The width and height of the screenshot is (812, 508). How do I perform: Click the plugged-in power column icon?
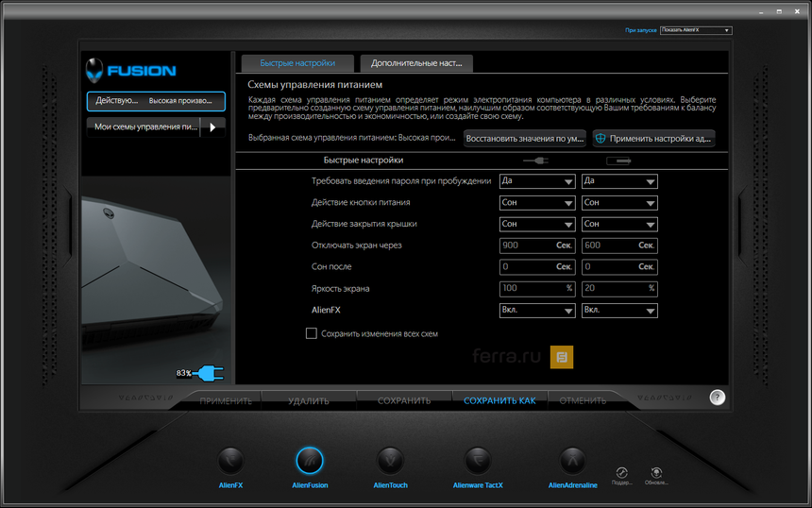(x=536, y=161)
